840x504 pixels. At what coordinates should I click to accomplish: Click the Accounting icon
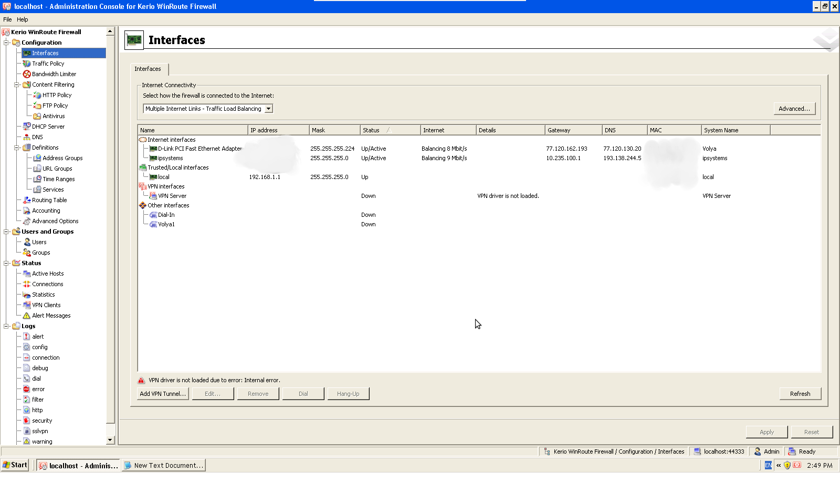(27, 211)
